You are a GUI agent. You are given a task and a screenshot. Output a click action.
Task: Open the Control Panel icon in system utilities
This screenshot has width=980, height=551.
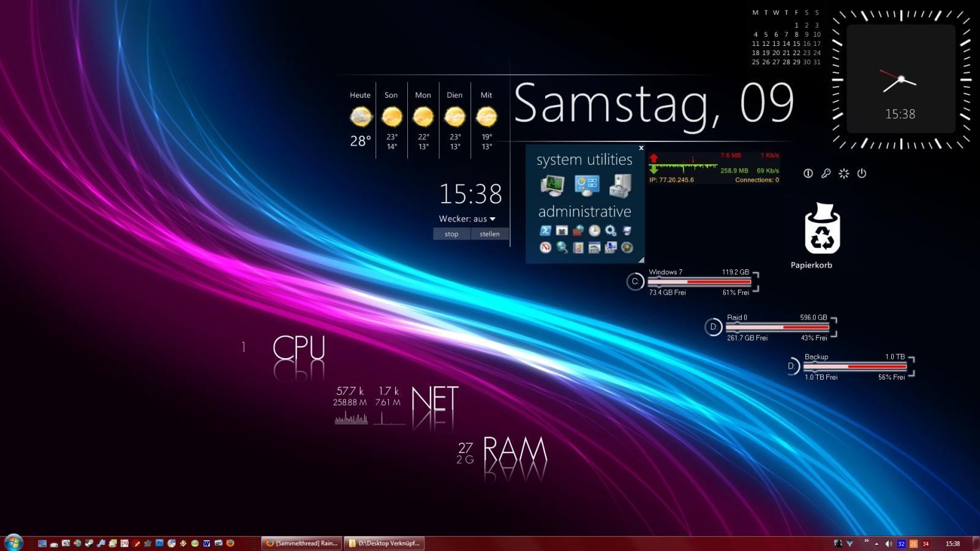pos(587,186)
